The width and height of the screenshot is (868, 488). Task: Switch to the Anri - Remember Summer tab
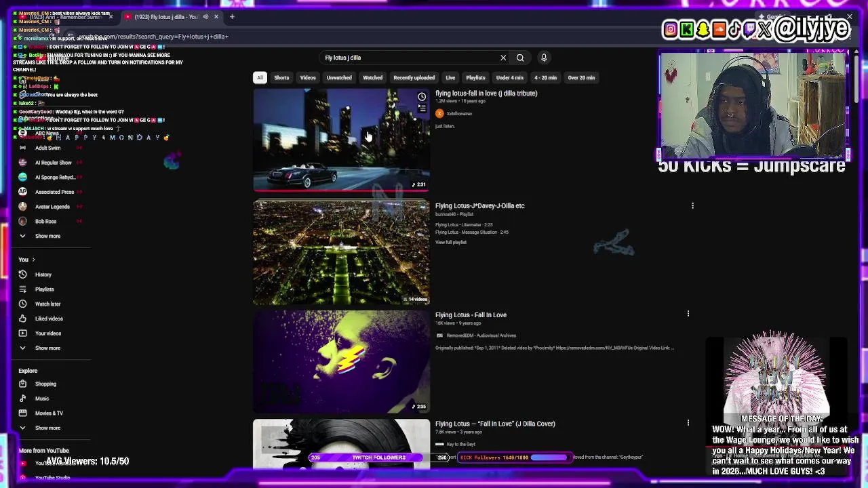[64, 17]
